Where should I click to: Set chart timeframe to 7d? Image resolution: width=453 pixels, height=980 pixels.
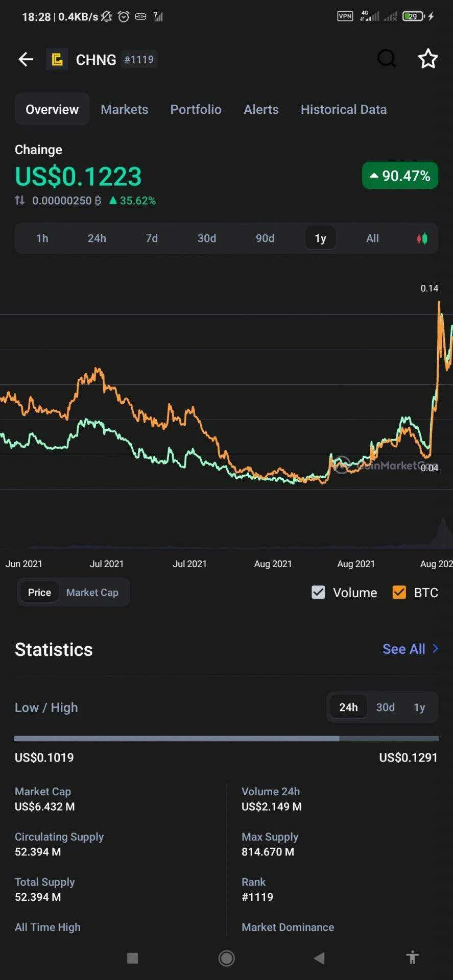152,238
